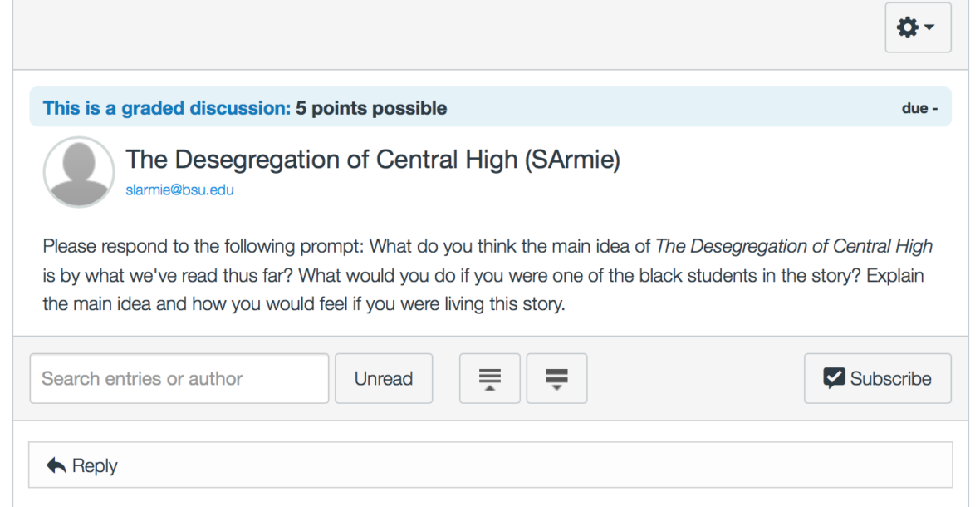Click the caret beside the gear icon

pyautogui.click(x=929, y=28)
